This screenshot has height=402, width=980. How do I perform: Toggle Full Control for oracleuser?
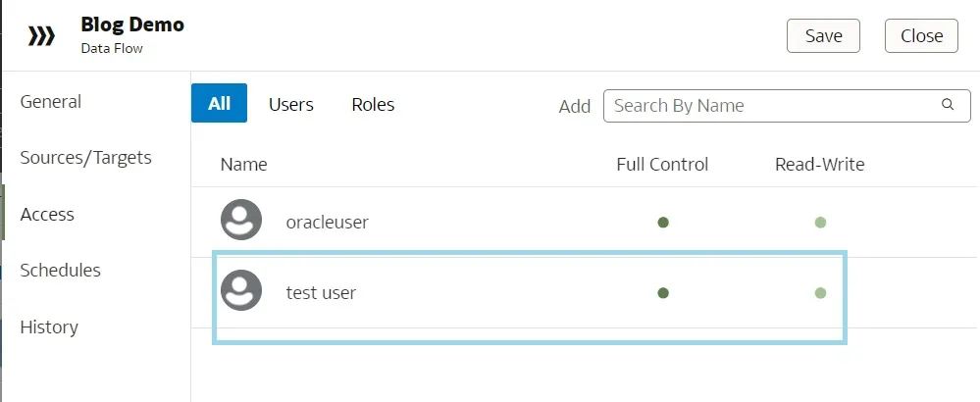point(663,223)
